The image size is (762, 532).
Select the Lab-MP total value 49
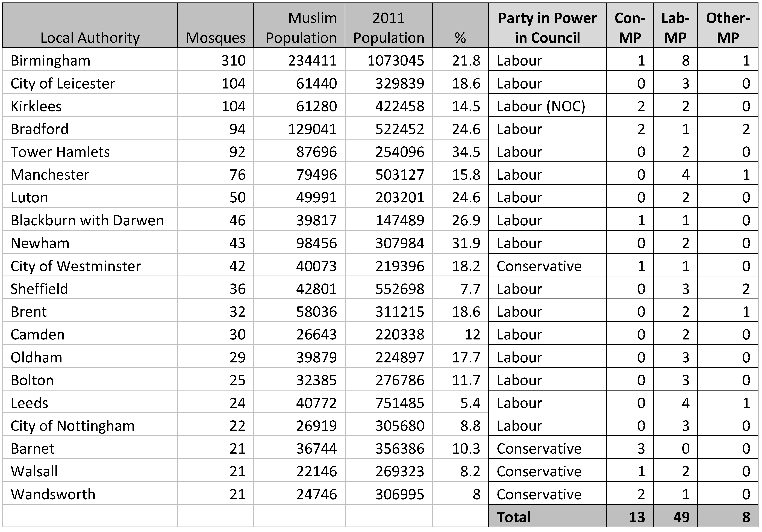point(681,517)
